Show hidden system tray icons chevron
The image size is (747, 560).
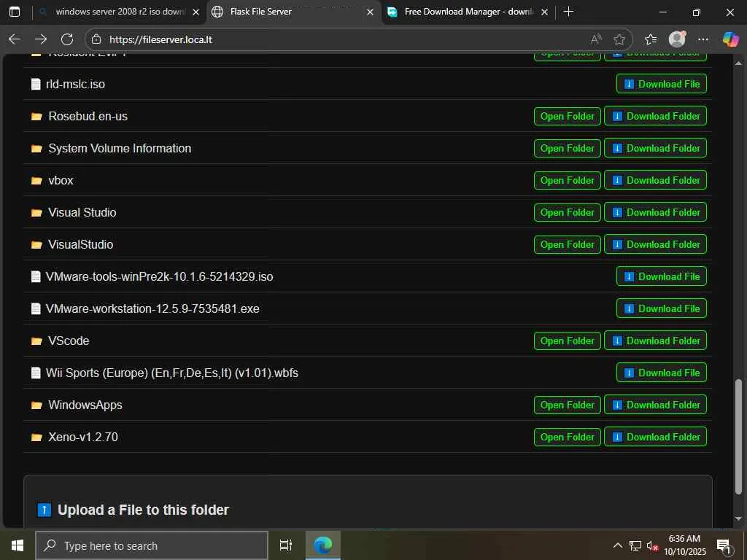(x=617, y=545)
